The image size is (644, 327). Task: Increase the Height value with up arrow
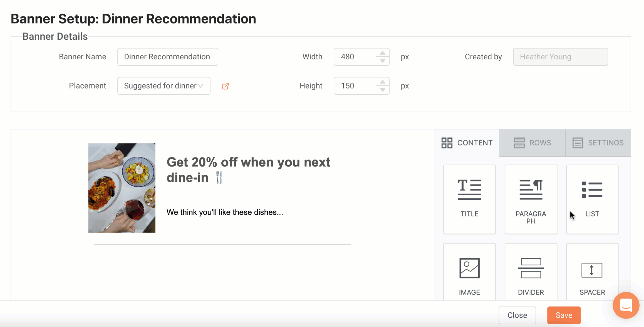pyautogui.click(x=383, y=82)
